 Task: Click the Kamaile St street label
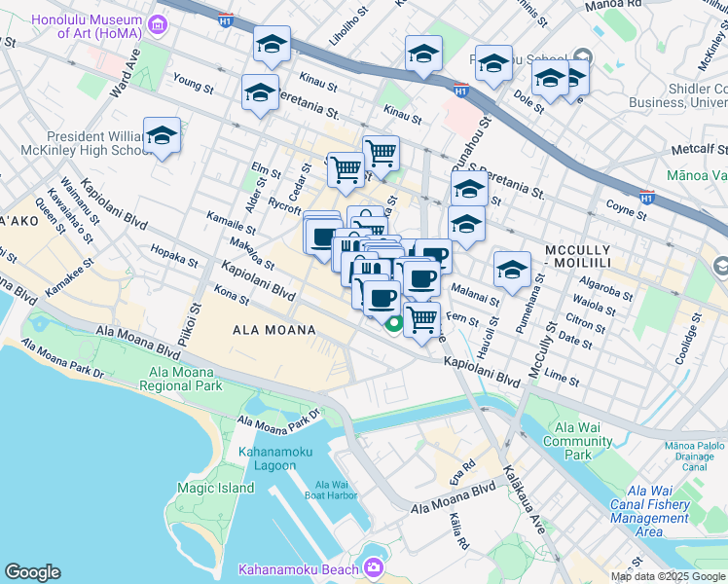pos(232,223)
